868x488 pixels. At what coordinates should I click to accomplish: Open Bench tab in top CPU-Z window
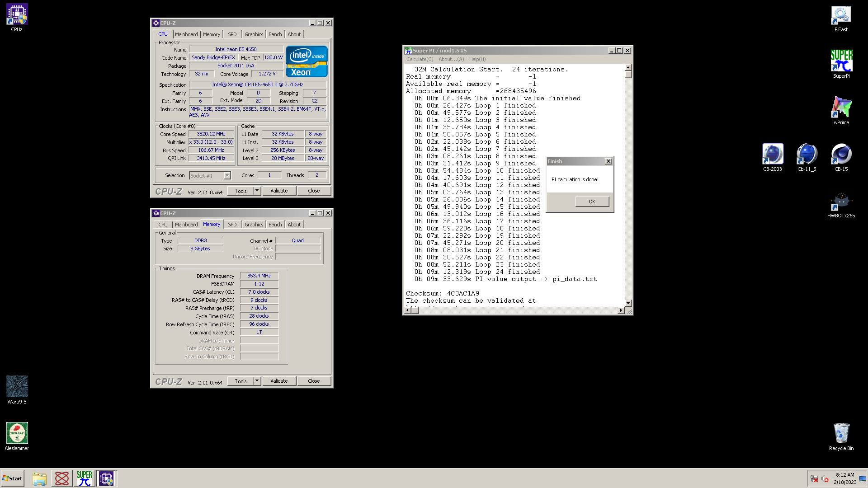(275, 34)
